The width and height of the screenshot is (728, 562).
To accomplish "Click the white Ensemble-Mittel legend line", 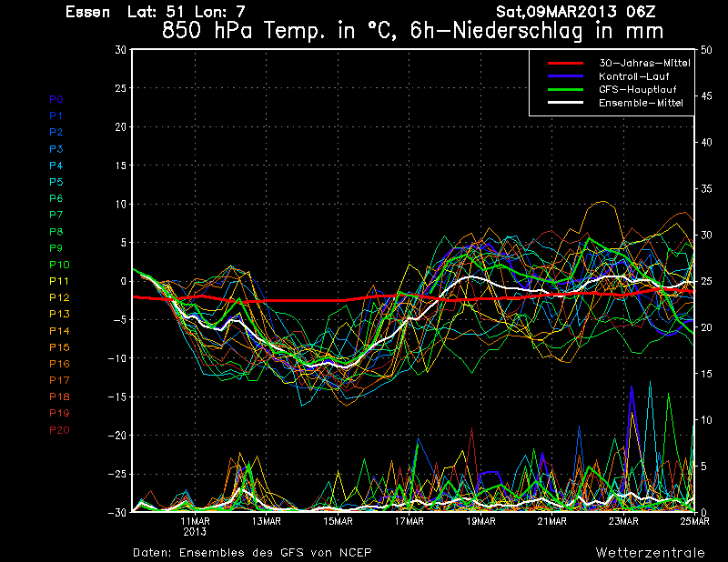I will click(565, 103).
